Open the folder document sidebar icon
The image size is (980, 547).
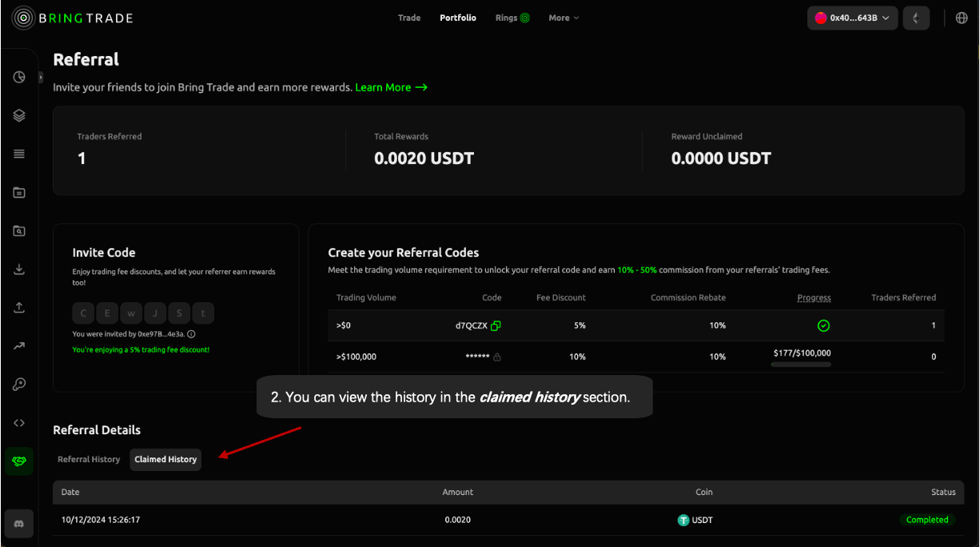pyautogui.click(x=19, y=193)
